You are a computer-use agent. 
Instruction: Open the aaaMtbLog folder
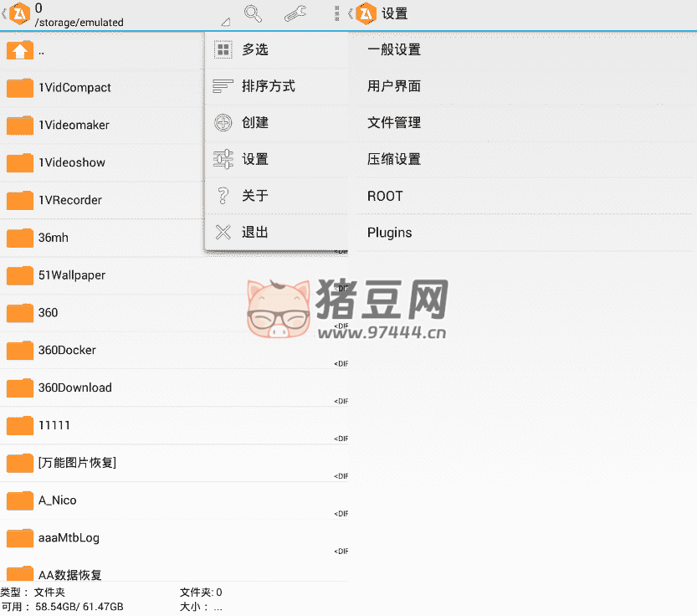(174, 537)
